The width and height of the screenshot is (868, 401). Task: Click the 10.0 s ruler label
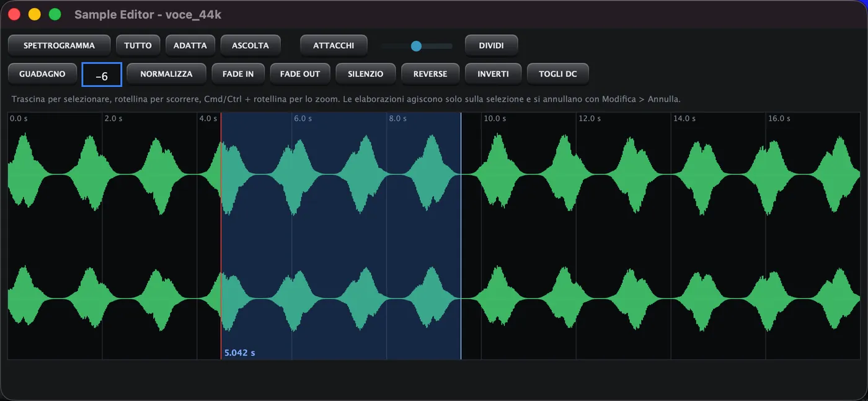click(495, 118)
